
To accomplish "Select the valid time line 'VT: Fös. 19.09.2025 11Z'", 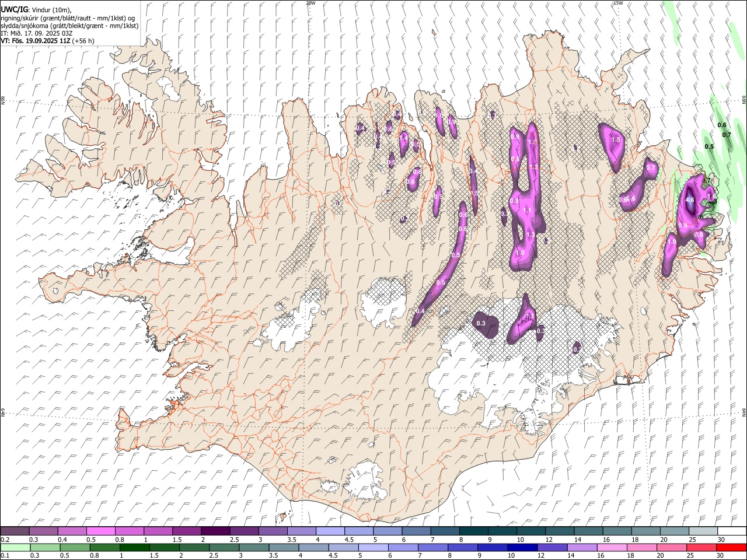I will tap(36, 41).
